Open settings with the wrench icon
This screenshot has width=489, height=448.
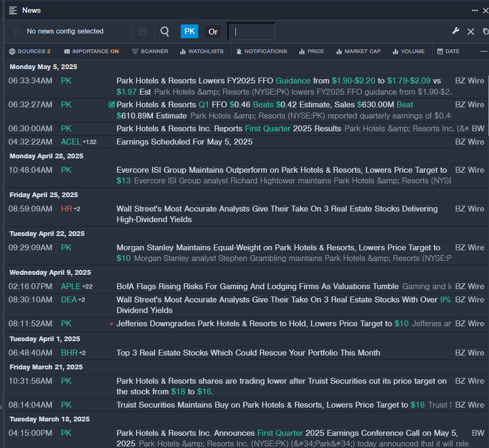(x=456, y=31)
